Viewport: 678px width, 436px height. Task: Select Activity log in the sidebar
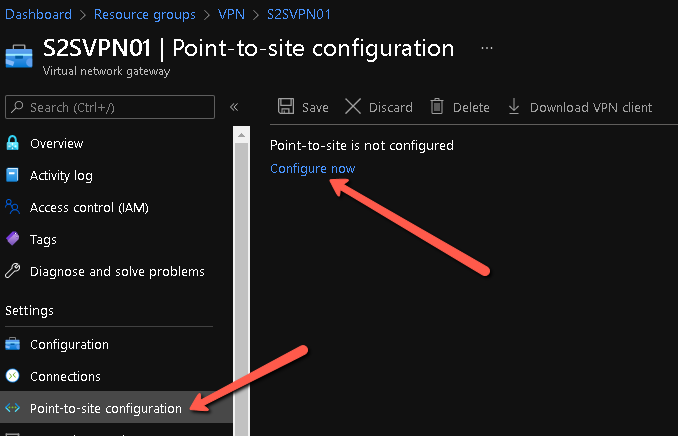[61, 175]
